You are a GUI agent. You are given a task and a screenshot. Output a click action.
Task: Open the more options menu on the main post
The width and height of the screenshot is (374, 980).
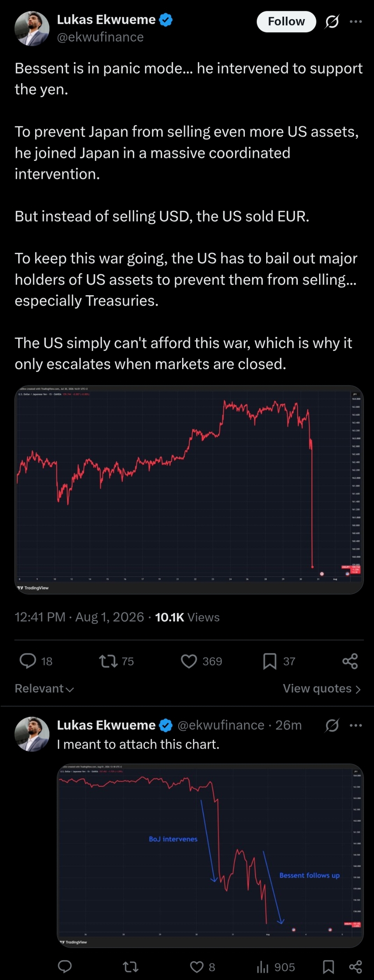[x=356, y=21]
